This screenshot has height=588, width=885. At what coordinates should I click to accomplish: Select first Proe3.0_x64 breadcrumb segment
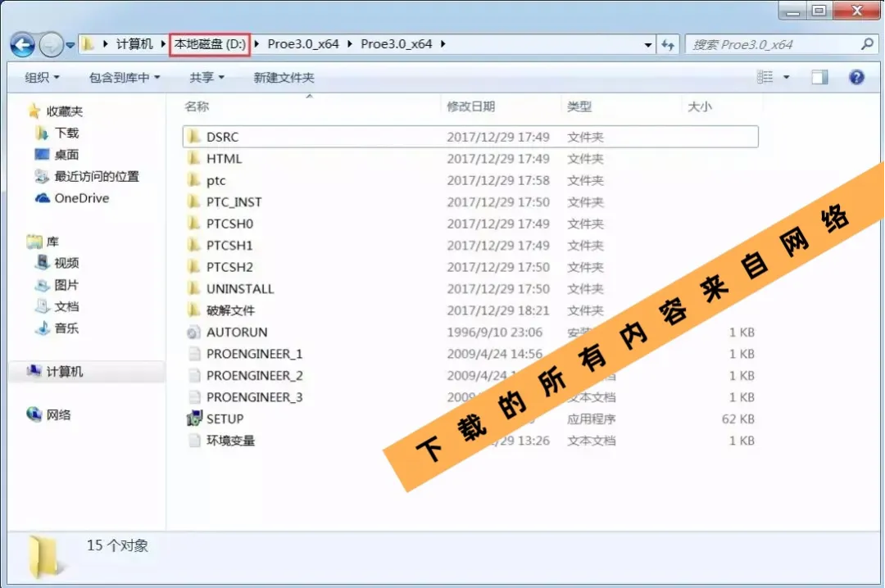(x=303, y=44)
